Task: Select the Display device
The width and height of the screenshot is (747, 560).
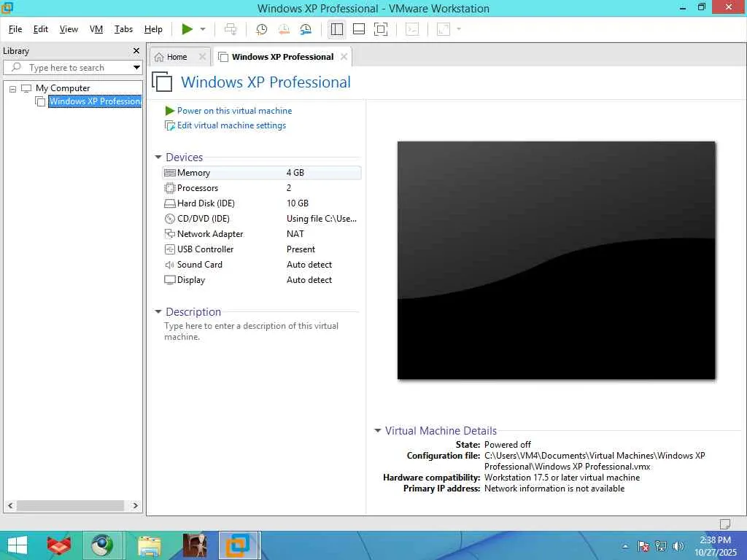Action: pos(262,280)
